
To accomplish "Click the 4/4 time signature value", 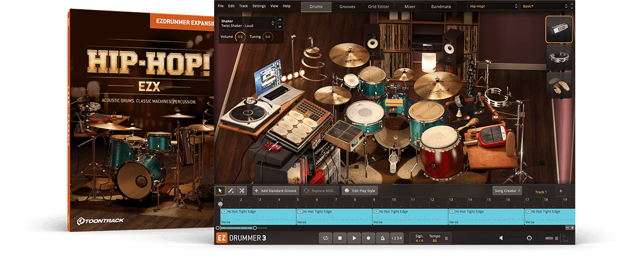I will tap(420, 240).
